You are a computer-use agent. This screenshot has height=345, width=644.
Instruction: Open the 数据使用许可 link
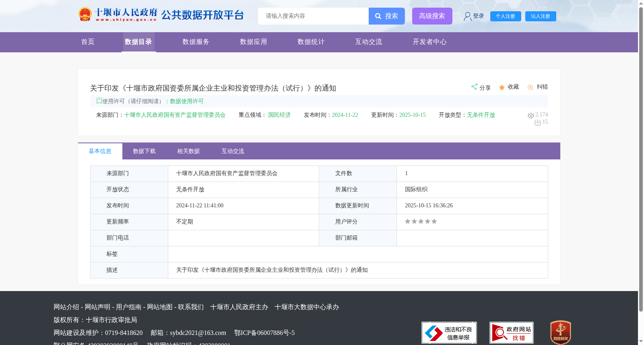coord(187,101)
